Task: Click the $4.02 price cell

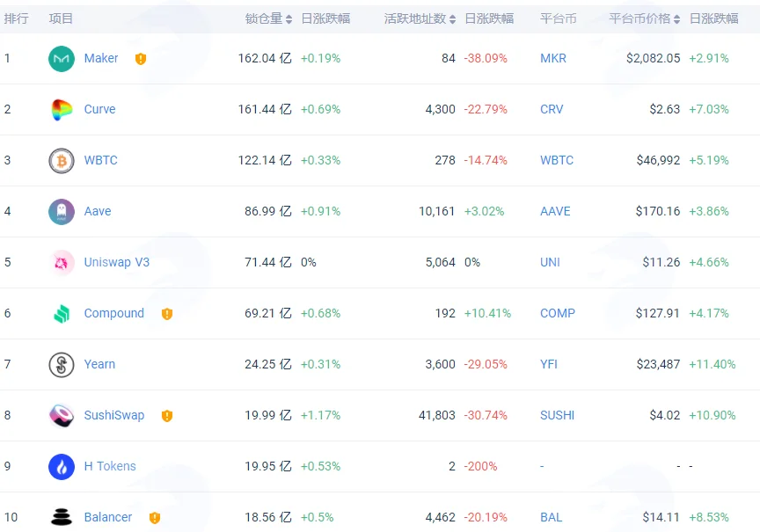Action: tap(664, 415)
